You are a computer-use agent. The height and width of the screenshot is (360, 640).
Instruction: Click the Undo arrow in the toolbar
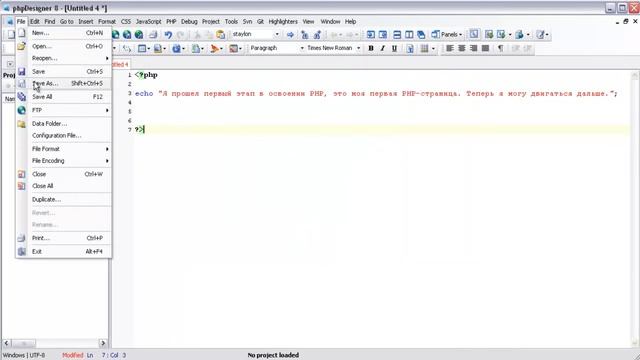point(168,35)
